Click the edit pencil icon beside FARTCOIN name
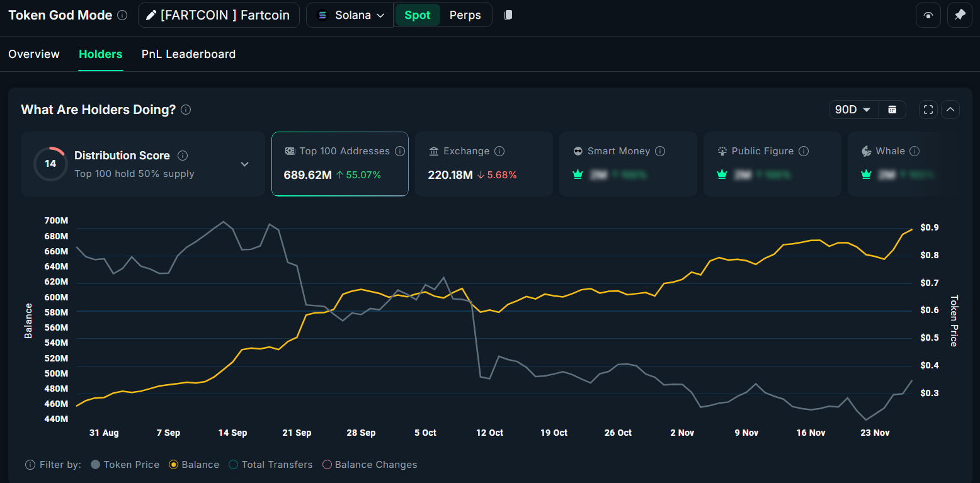Image resolution: width=980 pixels, height=483 pixels. click(x=151, y=14)
